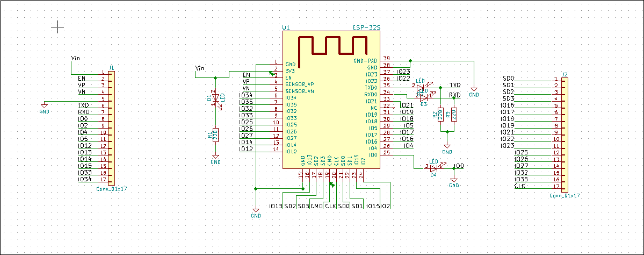The image size is (644, 255).
Task: Click the junction between R2 and R3 bottoms
Action: click(447, 132)
